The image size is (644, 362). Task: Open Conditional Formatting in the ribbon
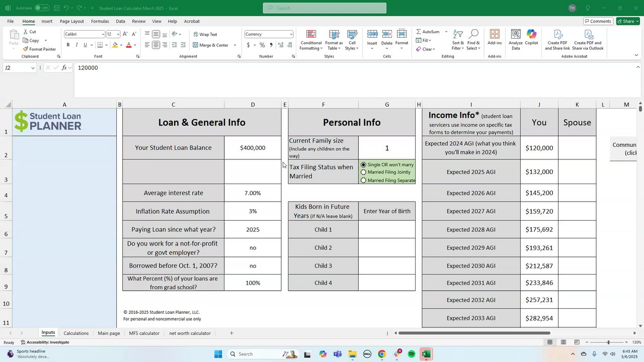[x=311, y=39]
